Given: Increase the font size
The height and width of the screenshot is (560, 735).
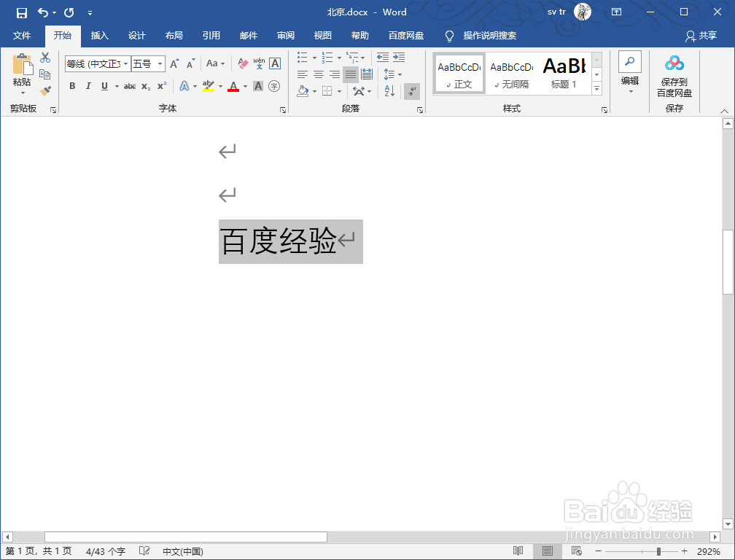Looking at the screenshot, I should 174,63.
